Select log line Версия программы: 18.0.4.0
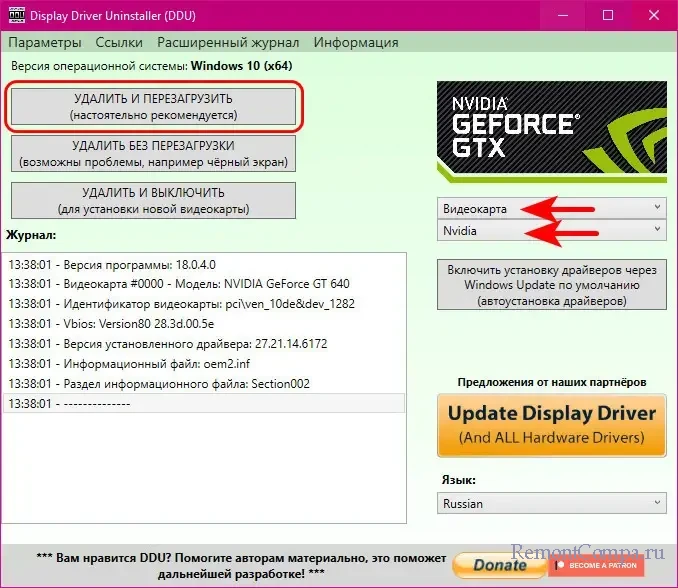Viewport: 678px width, 588px height. pyautogui.click(x=204, y=265)
